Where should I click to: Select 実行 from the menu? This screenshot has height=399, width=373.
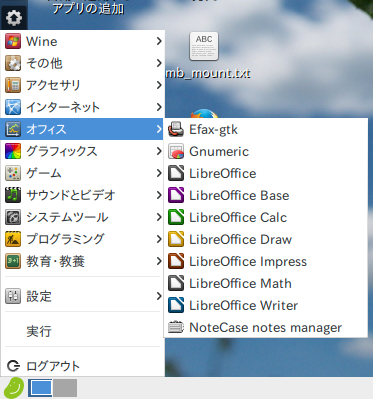point(83,331)
